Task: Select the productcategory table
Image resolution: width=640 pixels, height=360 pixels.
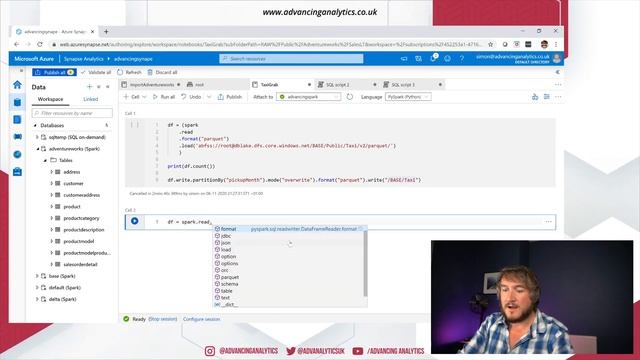Action: pos(81,218)
